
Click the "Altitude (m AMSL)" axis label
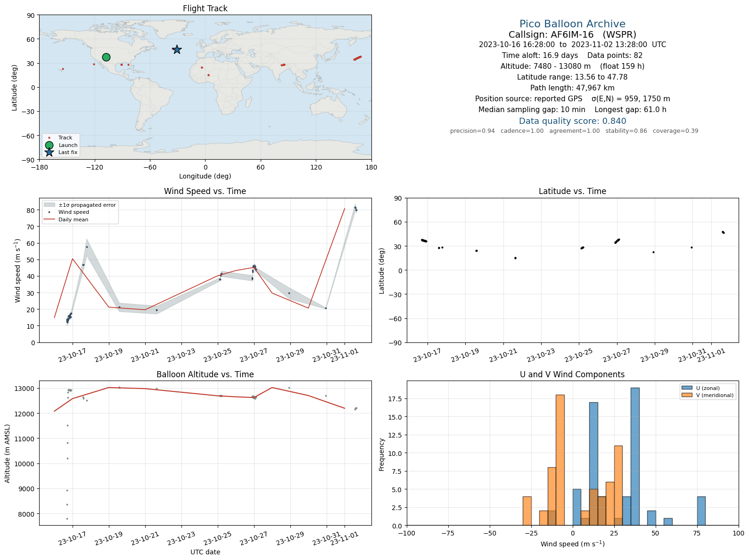tap(8, 453)
